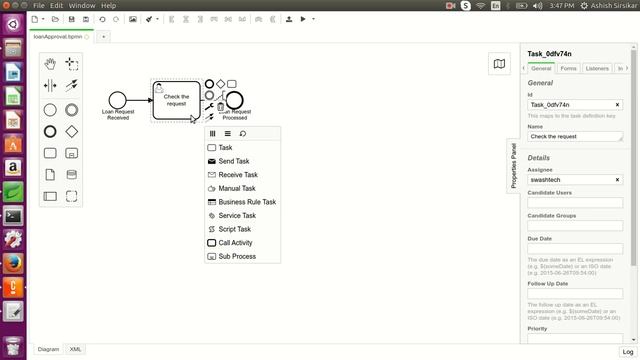
Task: Click the properties panel vertical scrollbar
Action: [633, 157]
